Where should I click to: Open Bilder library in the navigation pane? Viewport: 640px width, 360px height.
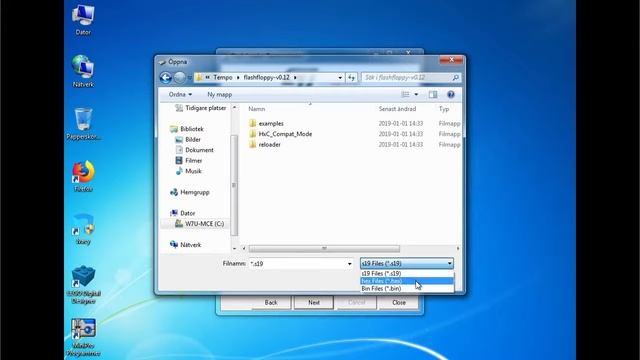pos(188,140)
